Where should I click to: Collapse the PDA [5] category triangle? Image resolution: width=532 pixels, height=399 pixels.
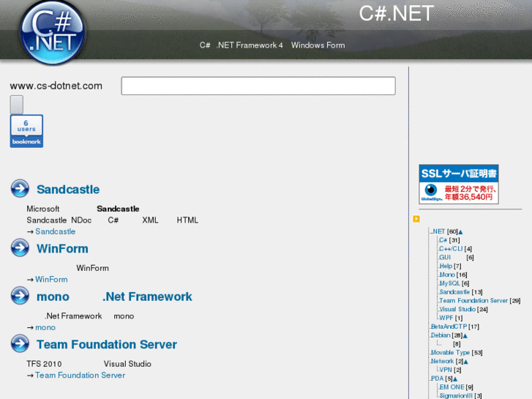(455, 379)
